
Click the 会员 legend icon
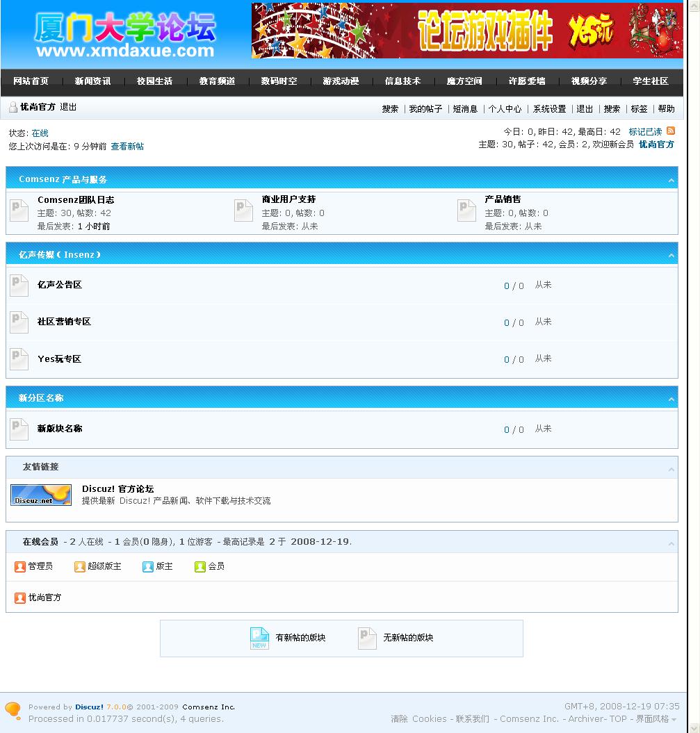tap(200, 567)
